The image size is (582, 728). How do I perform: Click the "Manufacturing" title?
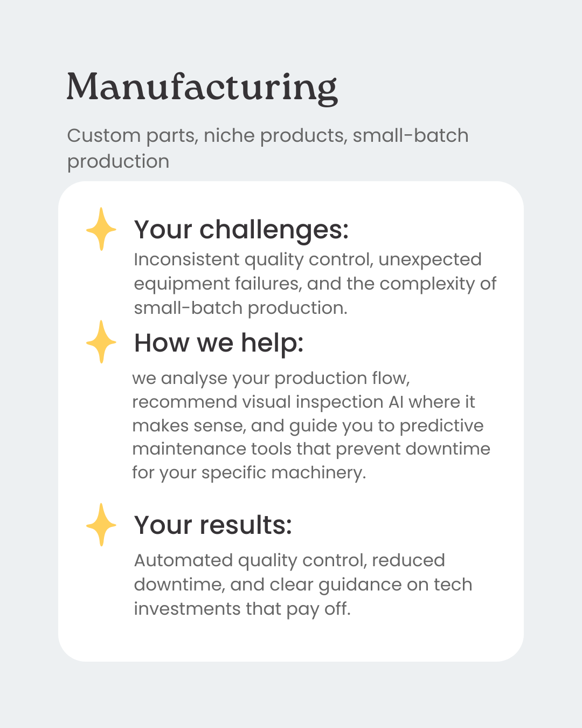tap(202, 87)
